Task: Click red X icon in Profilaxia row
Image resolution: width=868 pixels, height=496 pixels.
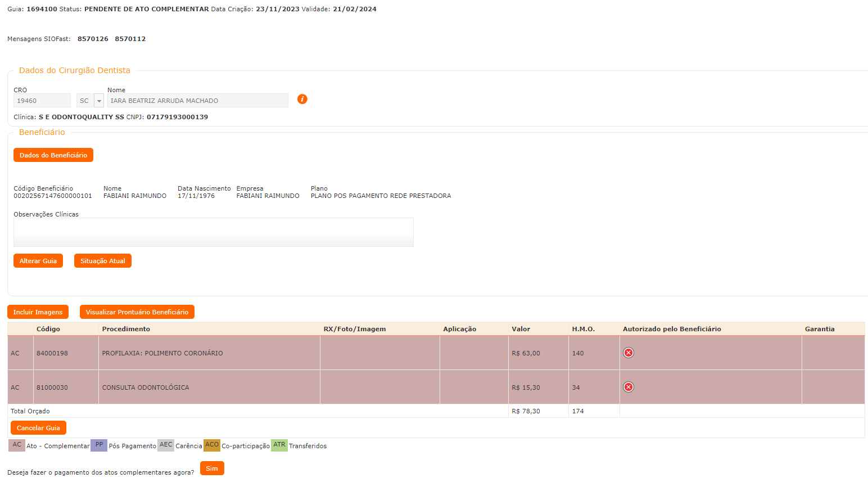Action: click(x=629, y=353)
